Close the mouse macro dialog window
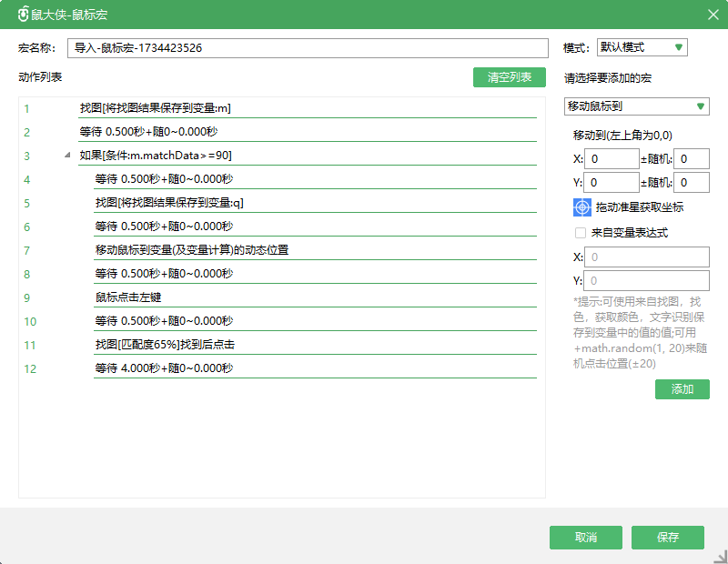This screenshot has height=564, width=728. 713,15
